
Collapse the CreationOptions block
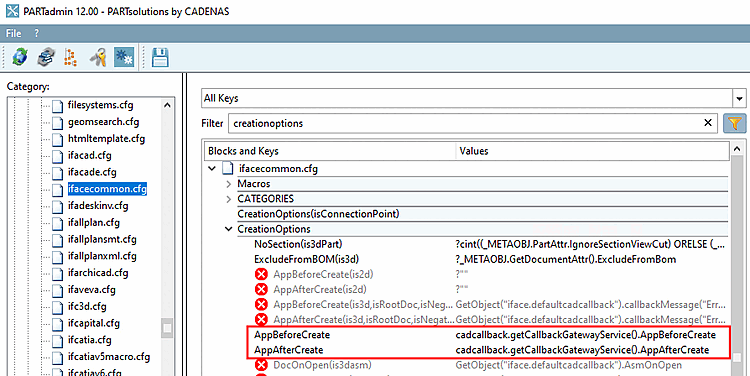tap(229, 229)
